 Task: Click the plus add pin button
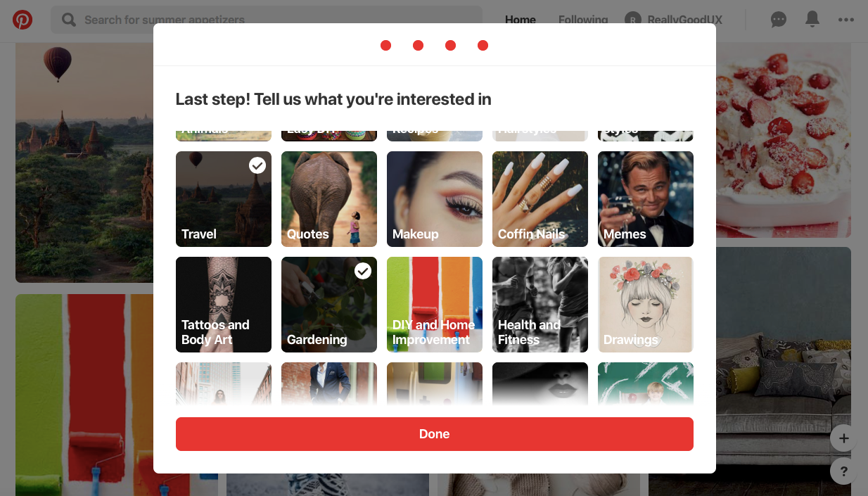point(844,438)
